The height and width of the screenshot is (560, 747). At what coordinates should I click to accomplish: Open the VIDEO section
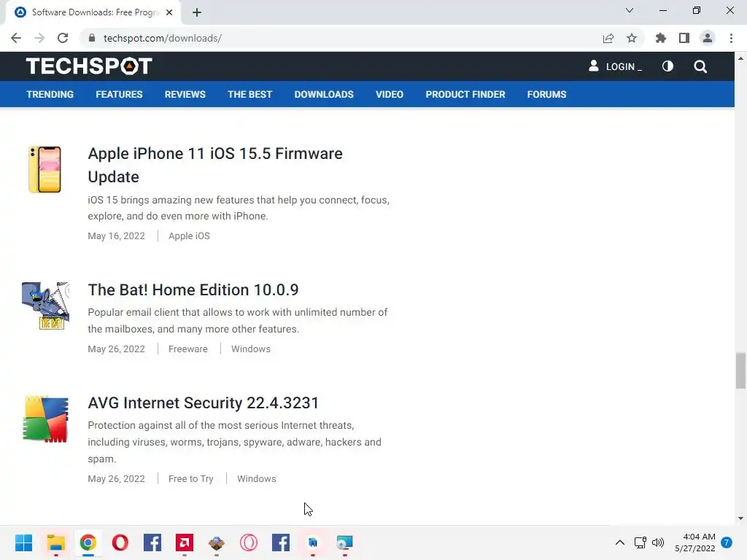pyautogui.click(x=390, y=94)
